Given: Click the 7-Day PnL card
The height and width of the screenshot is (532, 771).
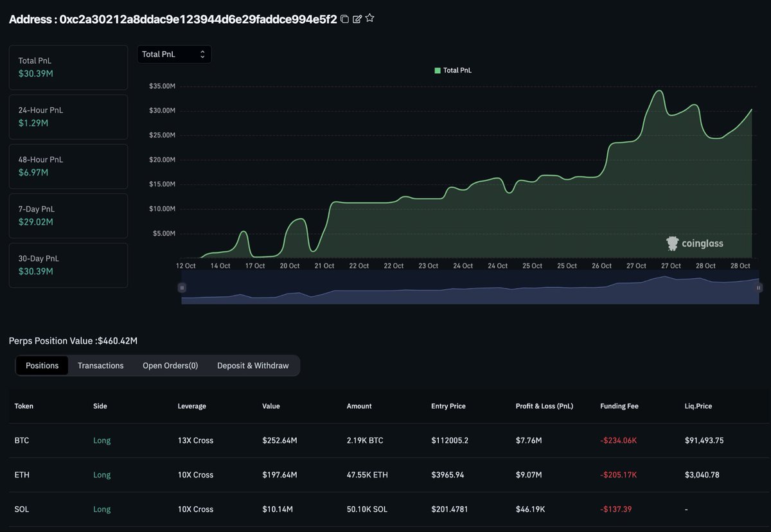Looking at the screenshot, I should 68,216.
